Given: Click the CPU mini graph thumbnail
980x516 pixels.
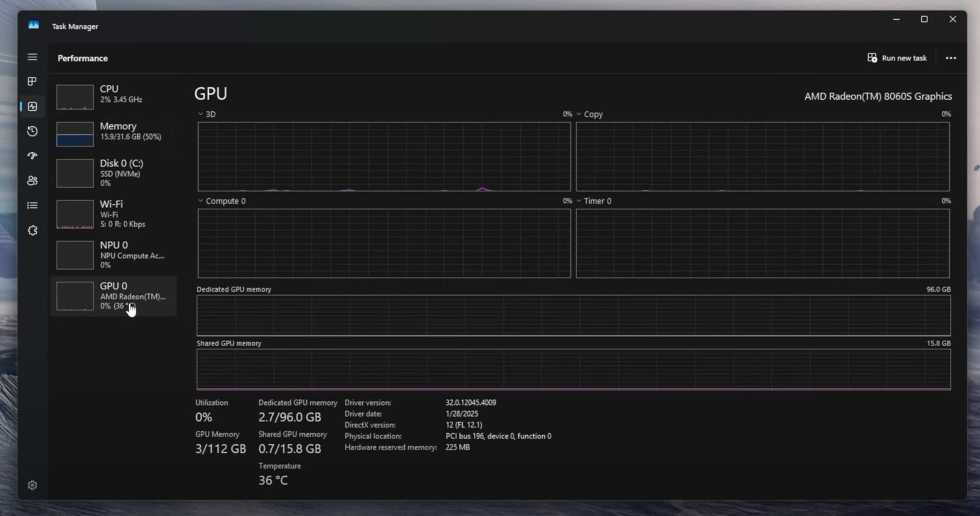Looking at the screenshot, I should click(x=75, y=97).
